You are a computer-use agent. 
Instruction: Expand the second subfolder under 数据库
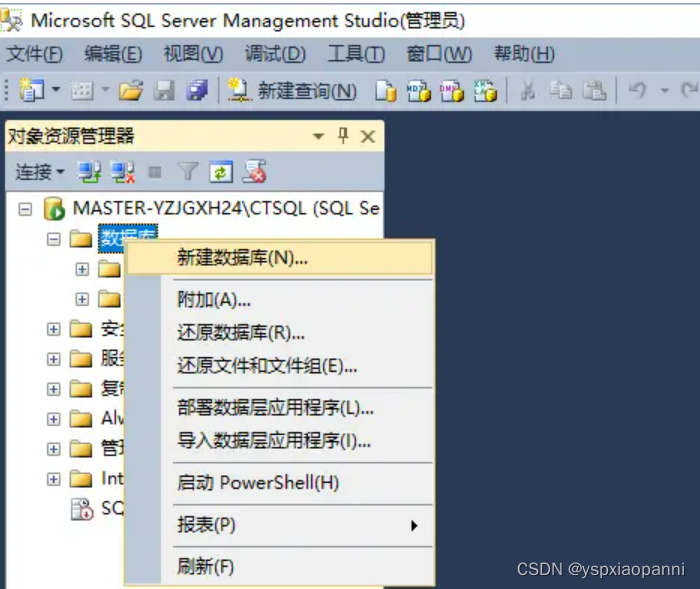point(82,299)
